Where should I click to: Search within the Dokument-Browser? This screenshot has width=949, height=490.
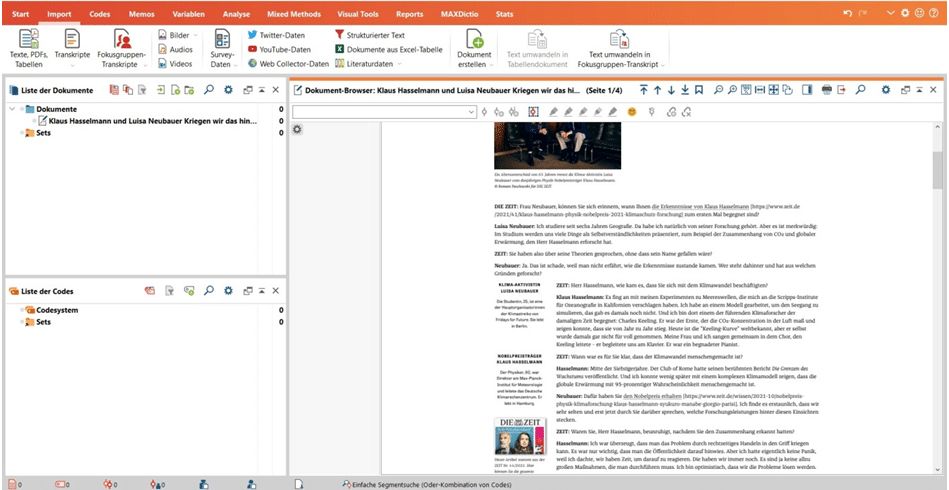click(x=860, y=90)
